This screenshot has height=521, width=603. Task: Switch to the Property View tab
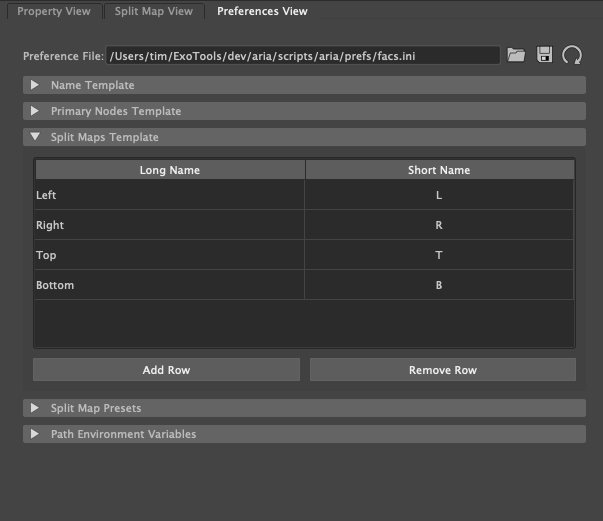click(54, 11)
